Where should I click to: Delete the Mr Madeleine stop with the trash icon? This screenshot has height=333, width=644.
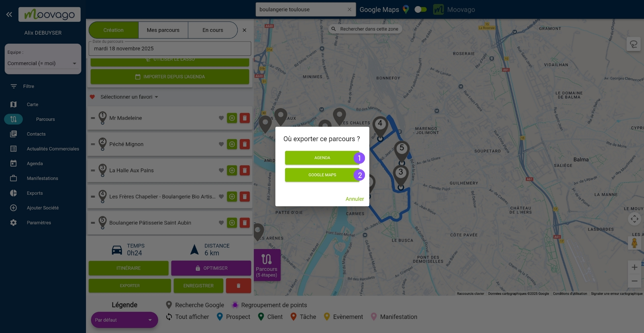(245, 118)
